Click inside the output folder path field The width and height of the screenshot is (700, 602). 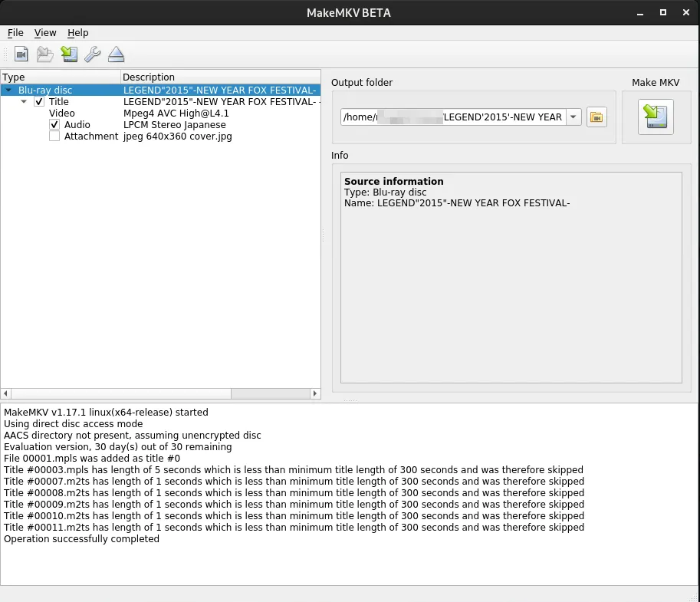pyautogui.click(x=452, y=117)
